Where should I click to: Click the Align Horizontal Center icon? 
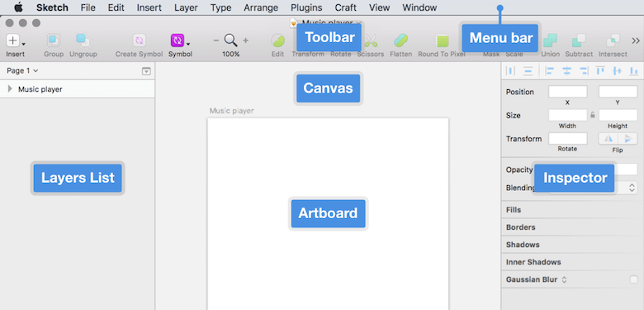[566, 71]
